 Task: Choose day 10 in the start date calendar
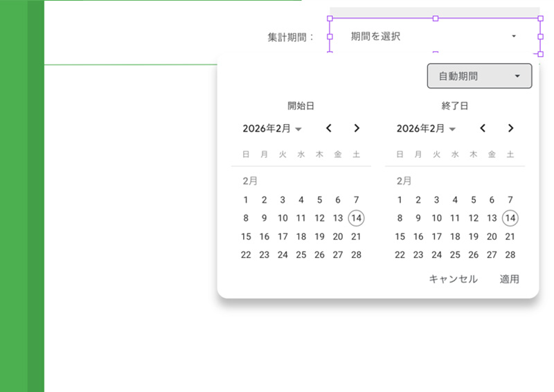click(283, 218)
